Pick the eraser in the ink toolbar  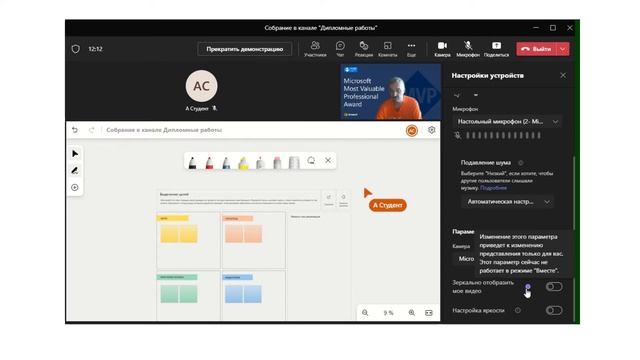tap(277, 162)
